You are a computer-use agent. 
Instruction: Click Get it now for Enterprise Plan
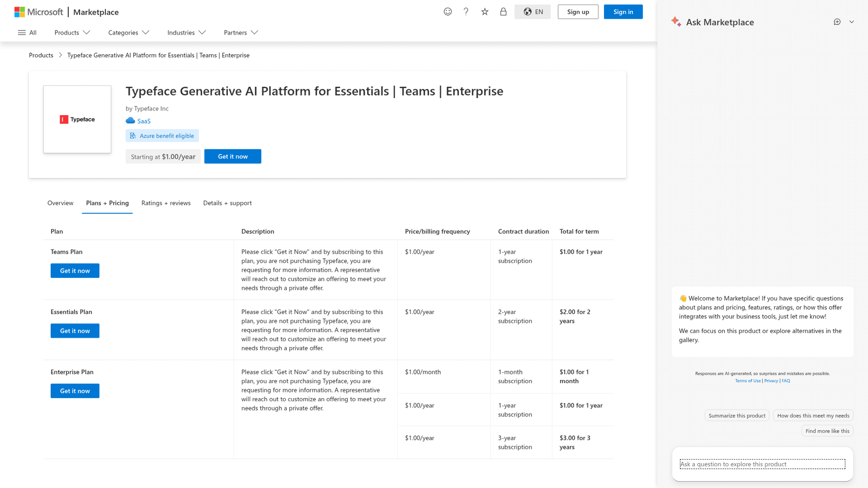[75, 391]
